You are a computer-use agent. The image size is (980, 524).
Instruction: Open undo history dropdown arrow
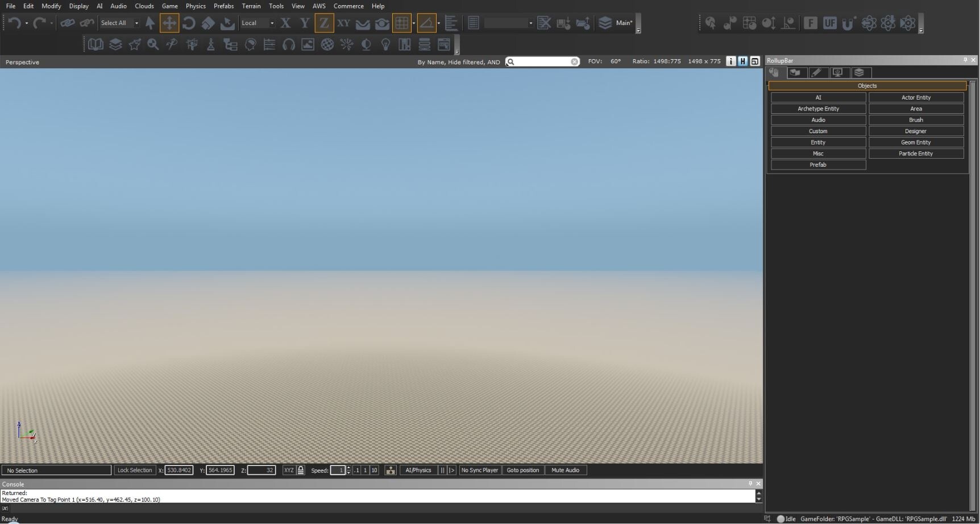tap(26, 23)
